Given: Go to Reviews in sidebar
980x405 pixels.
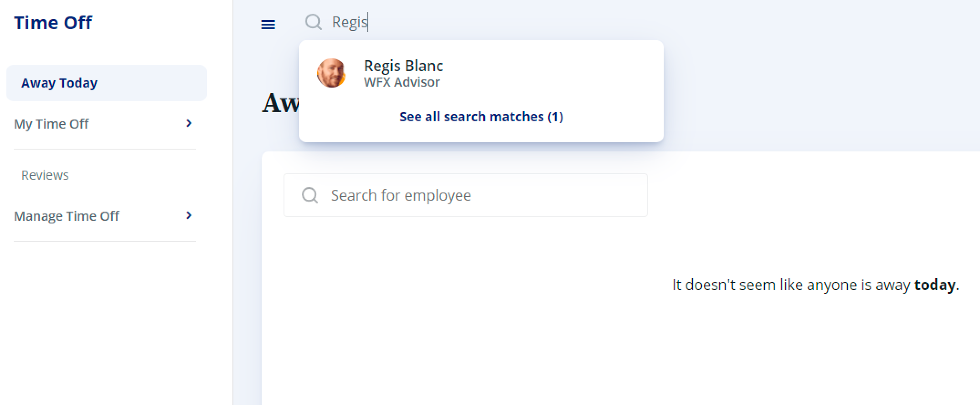Looking at the screenshot, I should [x=45, y=175].
